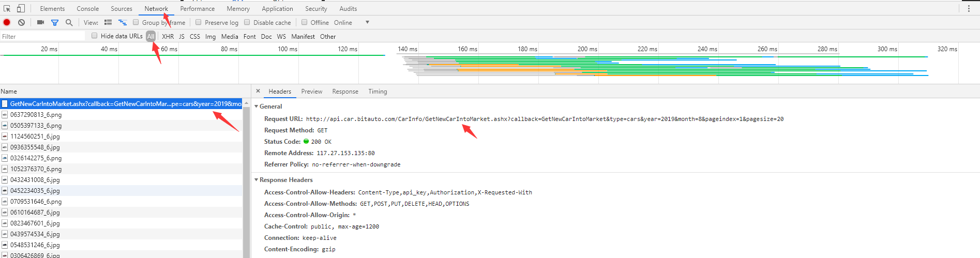Check the Disable cache option
The width and height of the screenshot is (980, 258).
tap(247, 22)
